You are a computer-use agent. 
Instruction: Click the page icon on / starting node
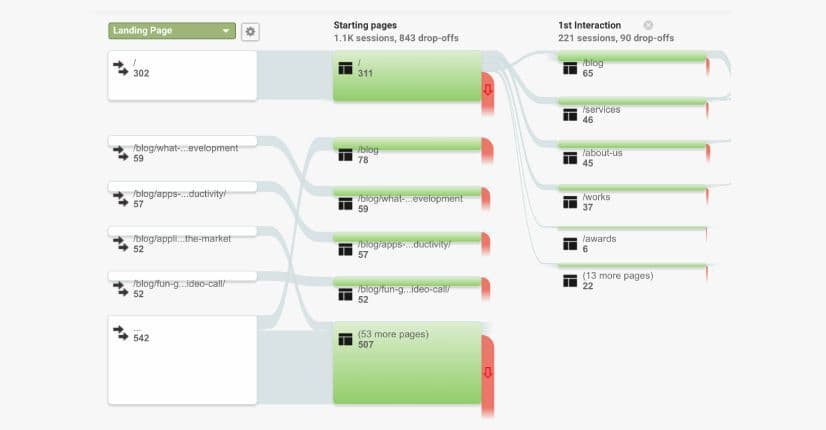coord(346,69)
